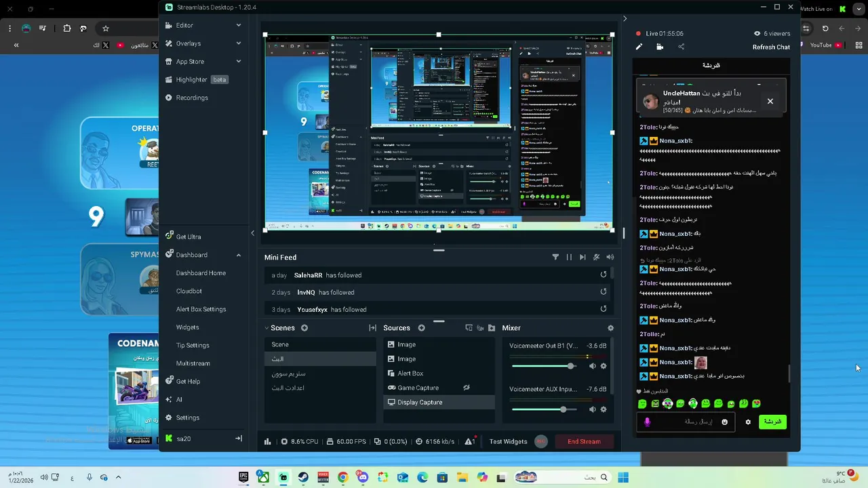The image size is (868, 488).
Task: Adjust Voicemeeter Out B1 volume slider
Action: point(545,366)
